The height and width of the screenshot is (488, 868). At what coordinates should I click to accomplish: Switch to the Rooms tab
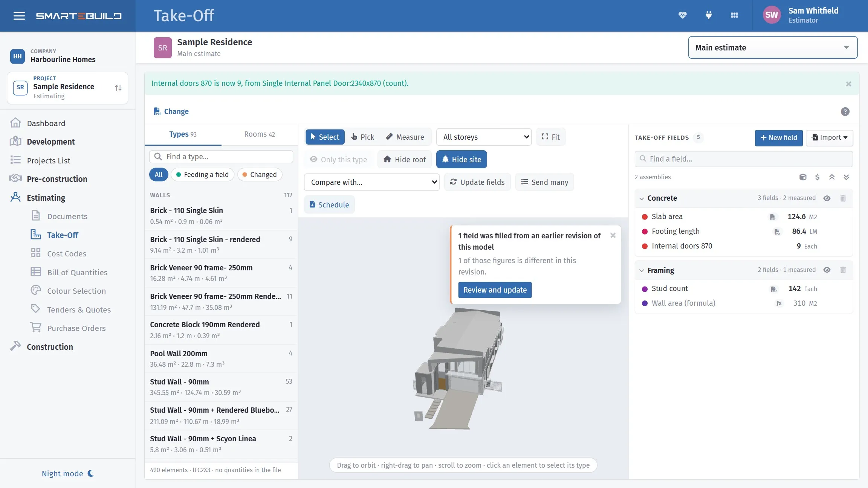point(260,134)
